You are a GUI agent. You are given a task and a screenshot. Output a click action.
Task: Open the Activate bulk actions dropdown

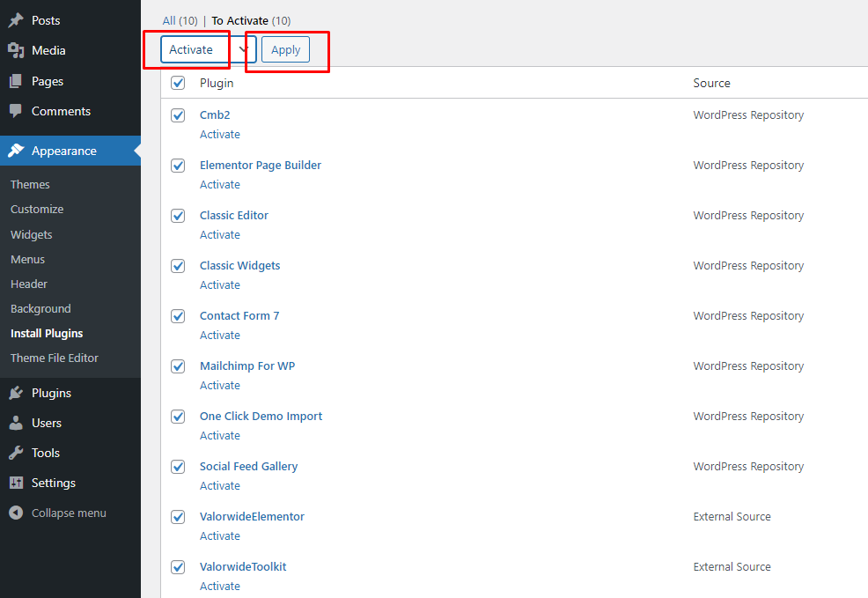click(x=208, y=50)
